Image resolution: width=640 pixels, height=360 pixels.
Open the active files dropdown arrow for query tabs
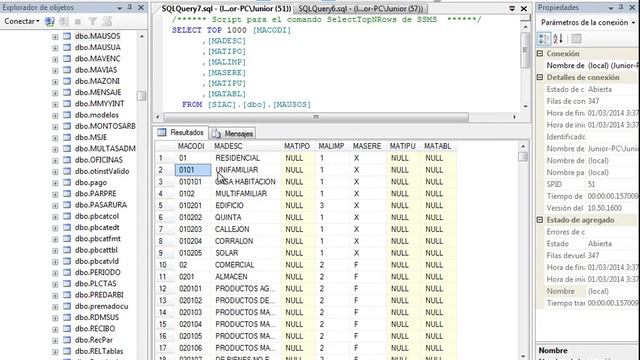tap(512, 9)
